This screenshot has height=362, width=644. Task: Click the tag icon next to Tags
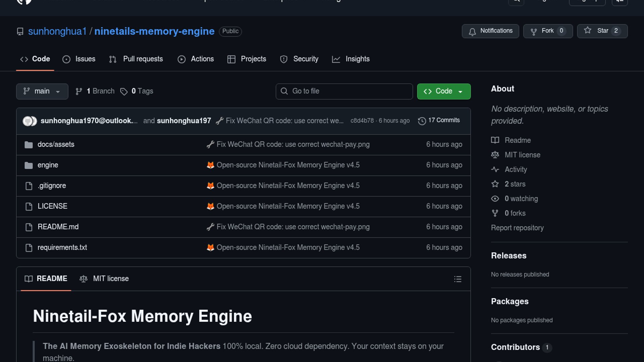[x=124, y=92]
